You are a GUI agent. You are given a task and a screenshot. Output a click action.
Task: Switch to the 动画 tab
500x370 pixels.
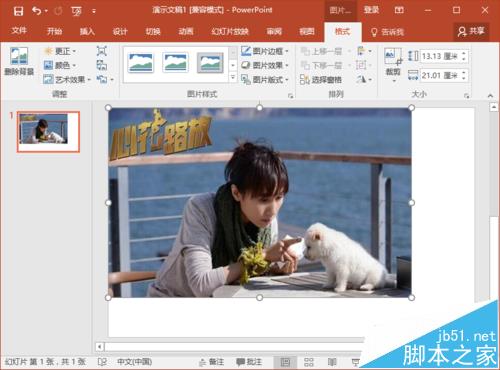pyautogui.click(x=186, y=31)
